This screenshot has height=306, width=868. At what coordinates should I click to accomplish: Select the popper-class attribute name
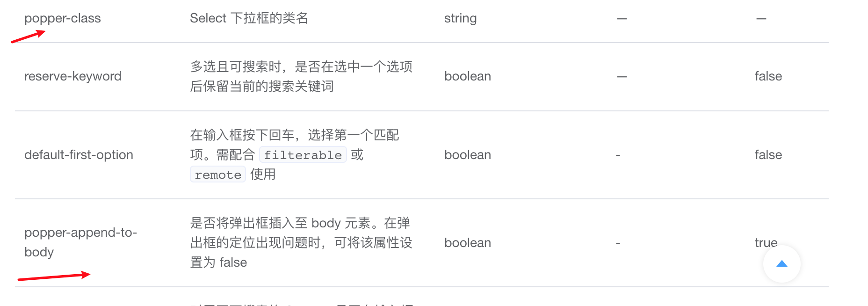point(63,18)
